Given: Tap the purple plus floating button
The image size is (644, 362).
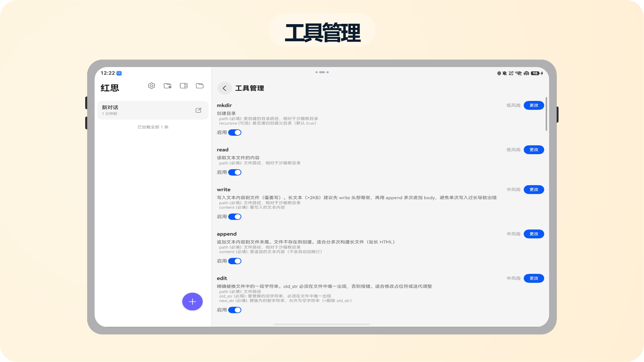Looking at the screenshot, I should click(193, 302).
